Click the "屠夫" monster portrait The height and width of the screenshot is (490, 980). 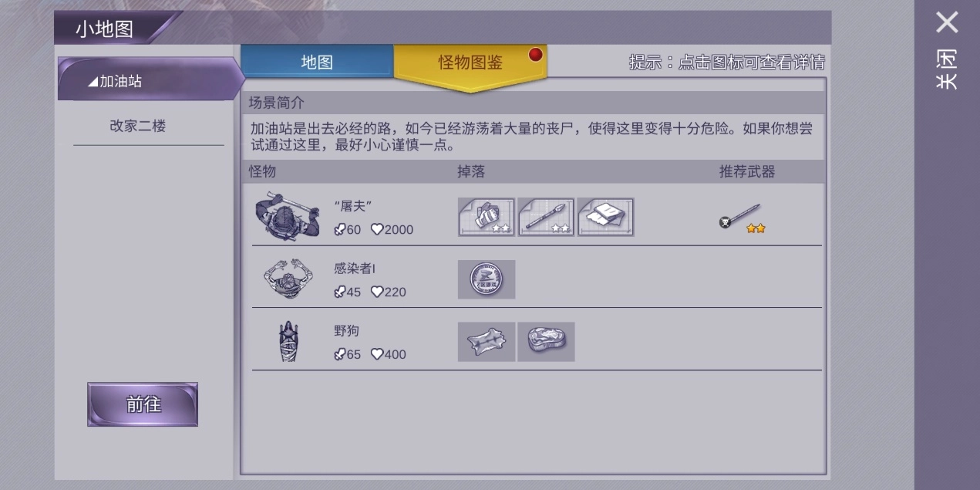click(288, 215)
